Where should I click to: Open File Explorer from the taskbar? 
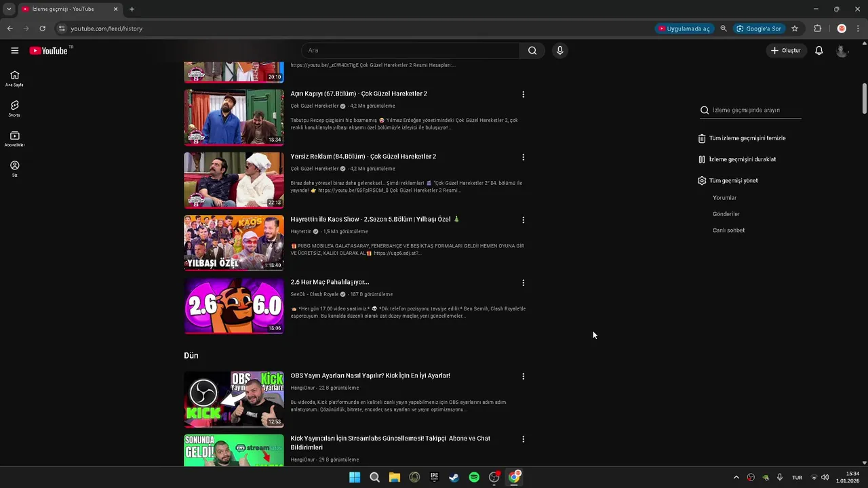click(x=395, y=477)
